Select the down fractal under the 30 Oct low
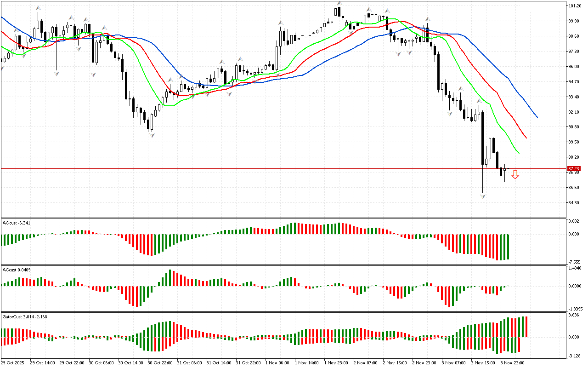Image resolution: width=588 pixels, height=368 pixels. pos(152,134)
